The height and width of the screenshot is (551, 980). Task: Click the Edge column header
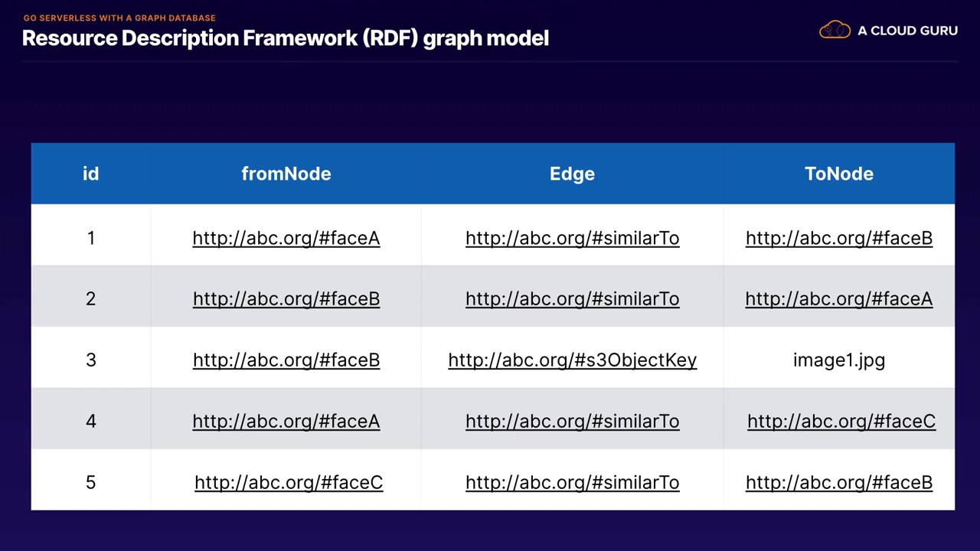coord(572,174)
